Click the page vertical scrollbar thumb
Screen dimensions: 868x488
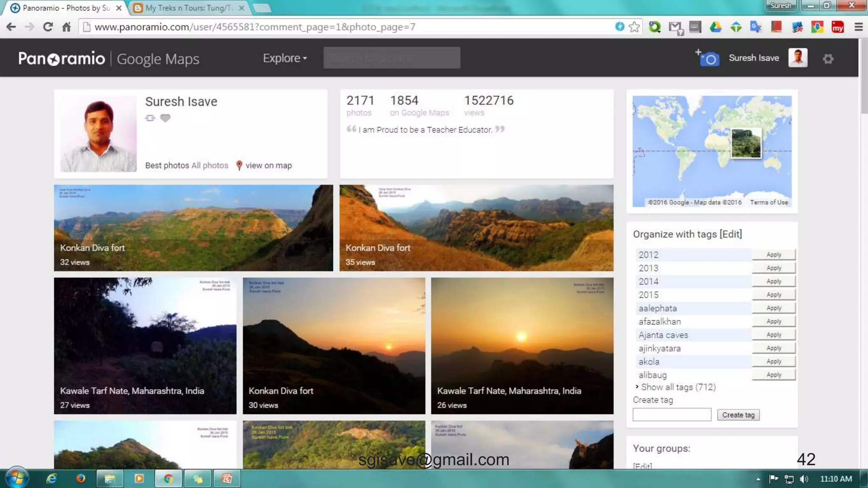pyautogui.click(x=864, y=76)
